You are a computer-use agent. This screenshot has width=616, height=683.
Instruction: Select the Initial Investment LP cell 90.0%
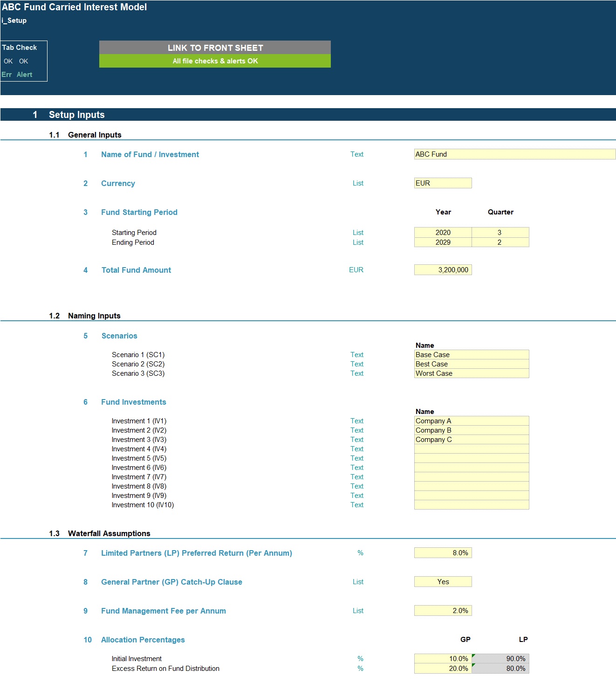point(500,659)
